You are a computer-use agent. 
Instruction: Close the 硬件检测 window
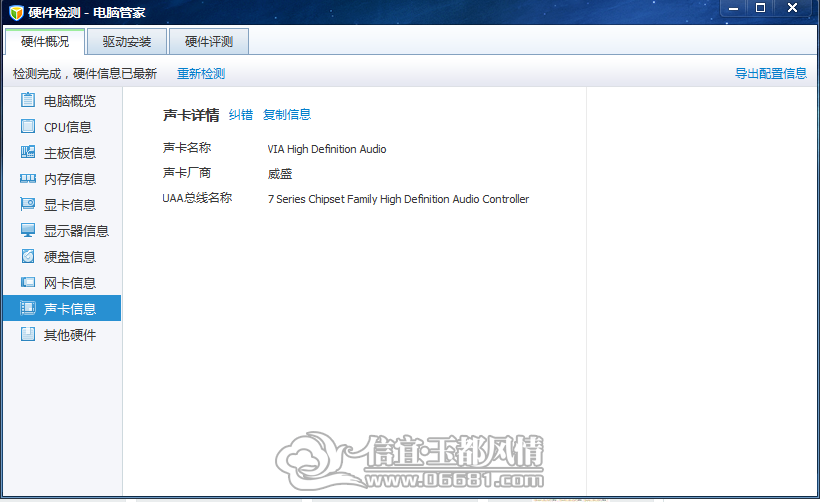click(792, 8)
